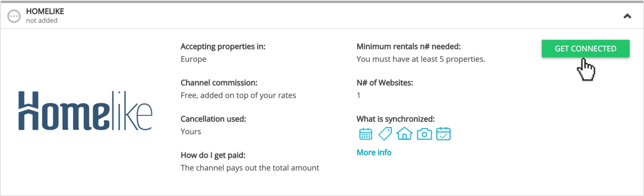Screen dimensions: 644x196
Task: Click the 'Accepting properties in:' label
Action: coord(223,47)
